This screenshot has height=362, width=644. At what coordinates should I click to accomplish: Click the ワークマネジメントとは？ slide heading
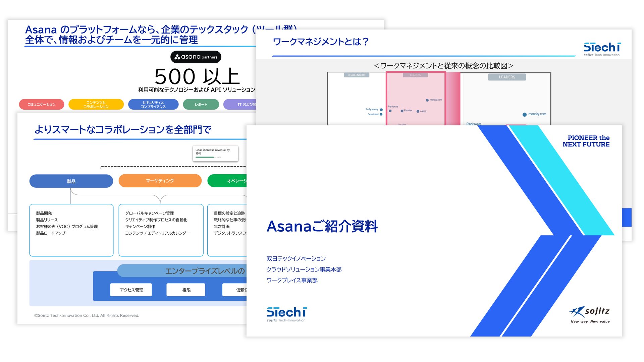pyautogui.click(x=321, y=42)
